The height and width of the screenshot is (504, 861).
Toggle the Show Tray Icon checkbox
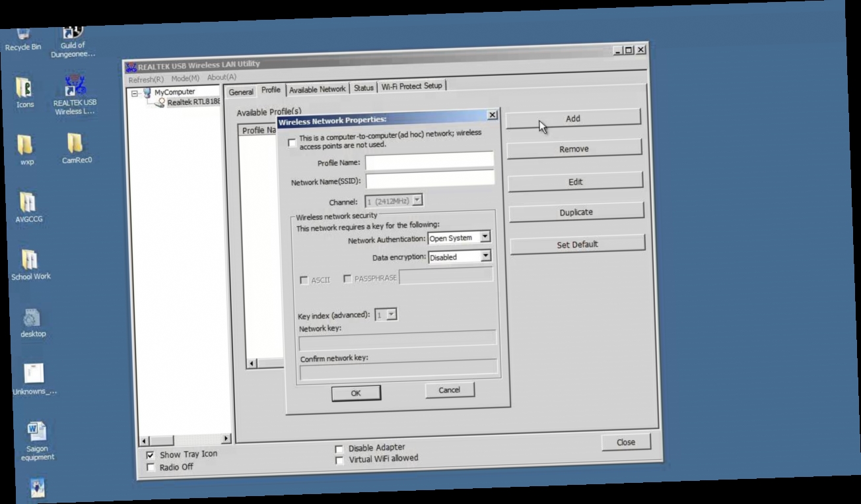pos(151,455)
